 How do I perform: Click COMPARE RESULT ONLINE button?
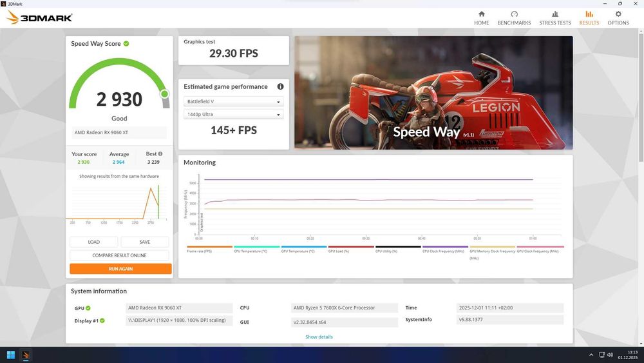coord(119,255)
